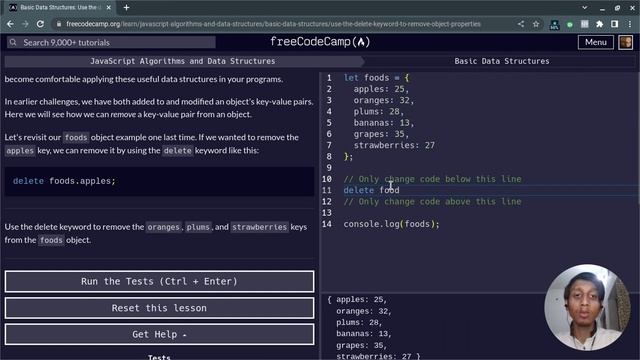This screenshot has height=360, width=640.
Task: Open the green circular extension icon
Action: 570,24
